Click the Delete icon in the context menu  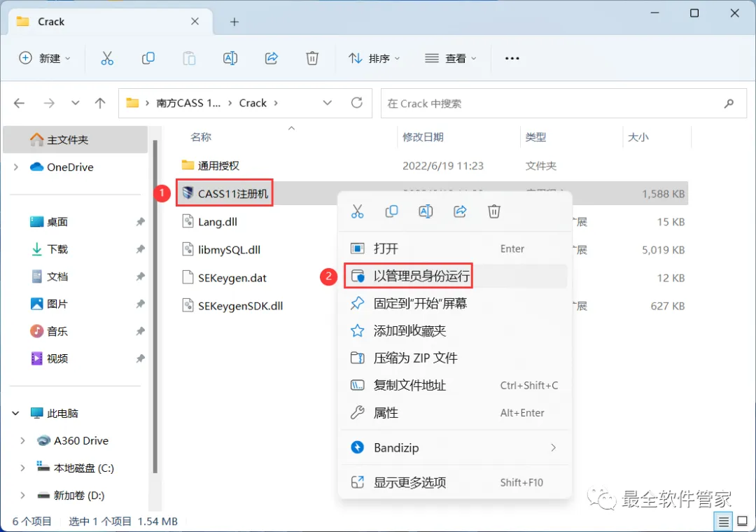point(494,211)
